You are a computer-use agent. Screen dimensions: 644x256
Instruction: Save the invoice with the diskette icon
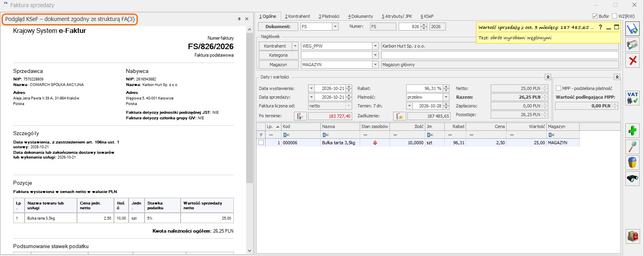[632, 29]
